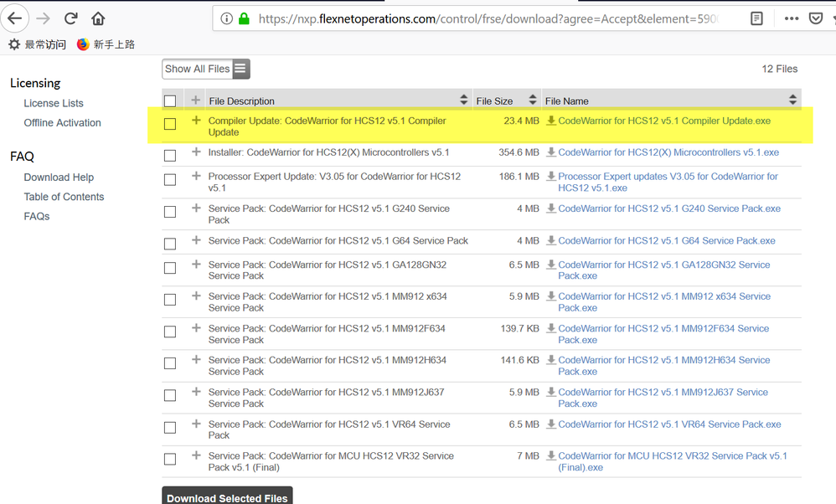Screen dimensions: 836x504
Task: Save page to Pocket icon
Action: click(815, 18)
